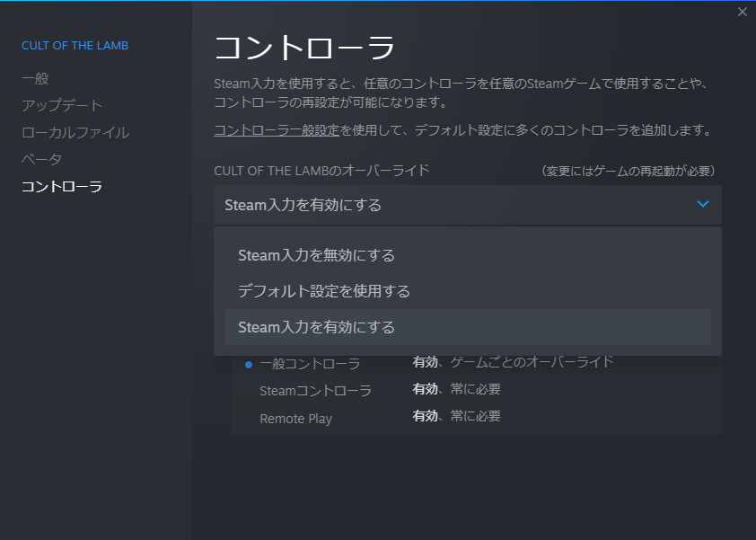Choose highlighted Steam入力を有効にする list option

tap(468, 327)
